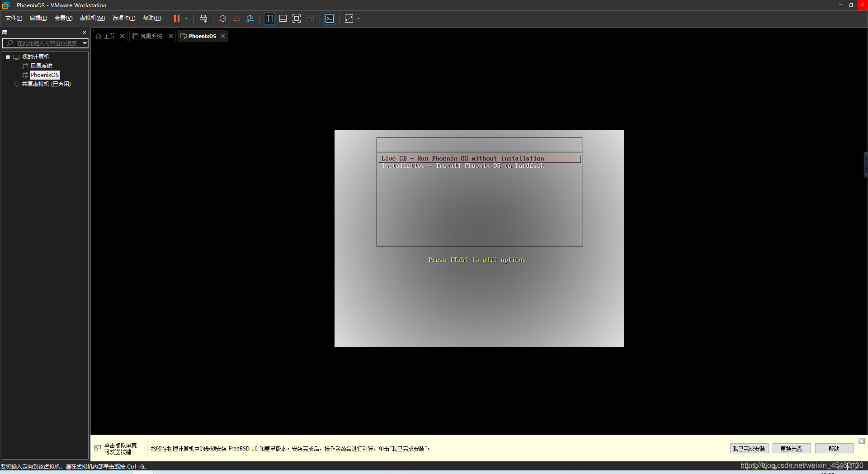Click the computer icon beside 我的计算机
The width and height of the screenshot is (868, 474).
point(16,57)
